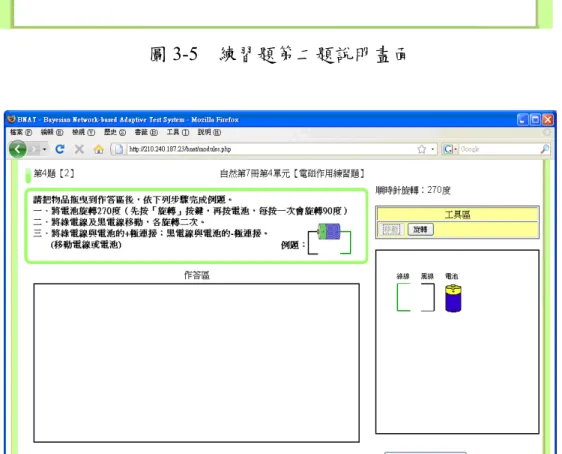Open the address bar history dropdown
Image resolution: width=562 pixels, height=454 pixels.
(433, 149)
